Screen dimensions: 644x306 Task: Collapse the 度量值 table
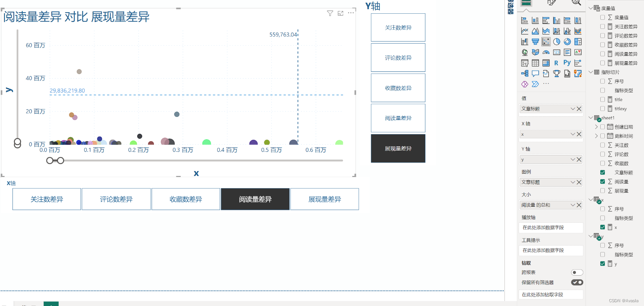pos(591,8)
